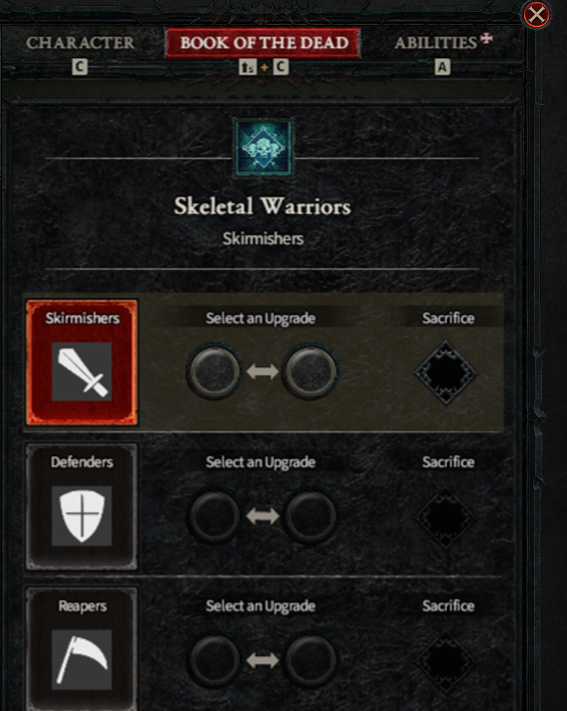Image resolution: width=567 pixels, height=711 pixels.
Task: Choose the first Skirmishers upgrade circle
Action: [214, 371]
